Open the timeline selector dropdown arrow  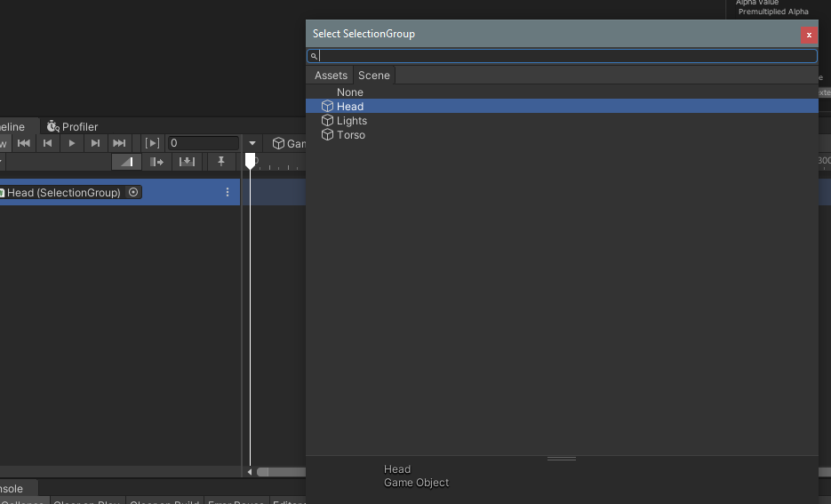pos(252,143)
